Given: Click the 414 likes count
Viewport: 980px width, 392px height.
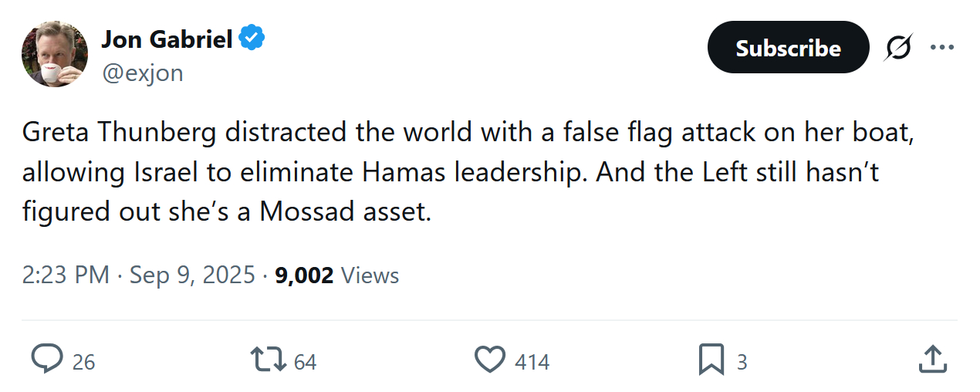Looking at the screenshot, I should coord(532,361).
